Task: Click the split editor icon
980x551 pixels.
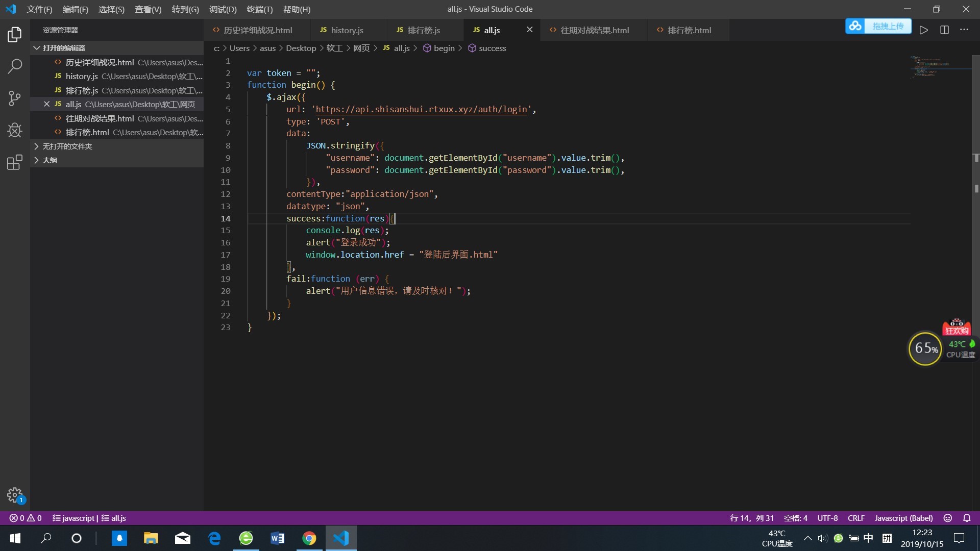Action: (944, 30)
